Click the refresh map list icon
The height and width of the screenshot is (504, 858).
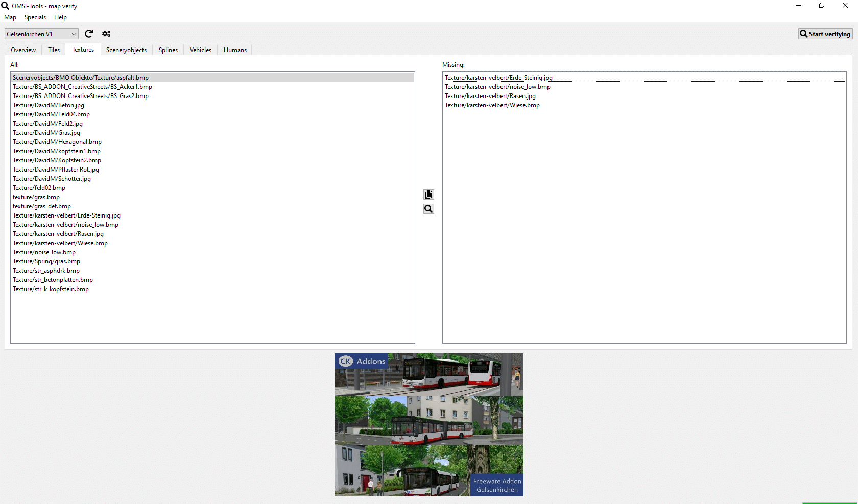coord(89,34)
